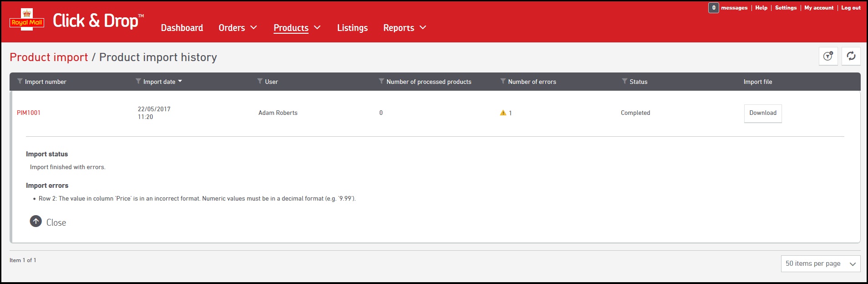Click the warning triangle error icon
The height and width of the screenshot is (284, 868).
point(503,113)
